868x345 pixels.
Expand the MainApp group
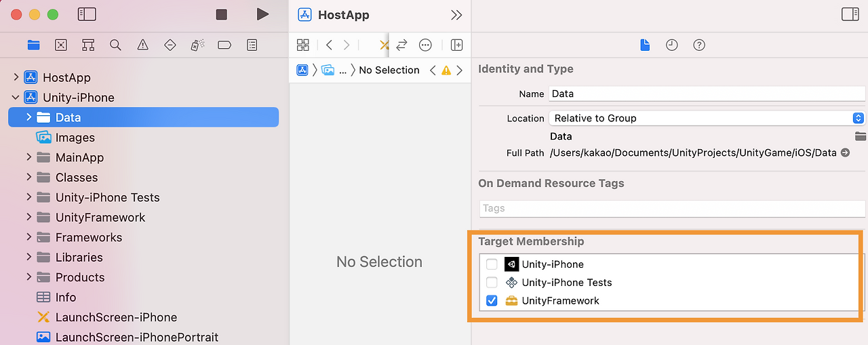28,157
